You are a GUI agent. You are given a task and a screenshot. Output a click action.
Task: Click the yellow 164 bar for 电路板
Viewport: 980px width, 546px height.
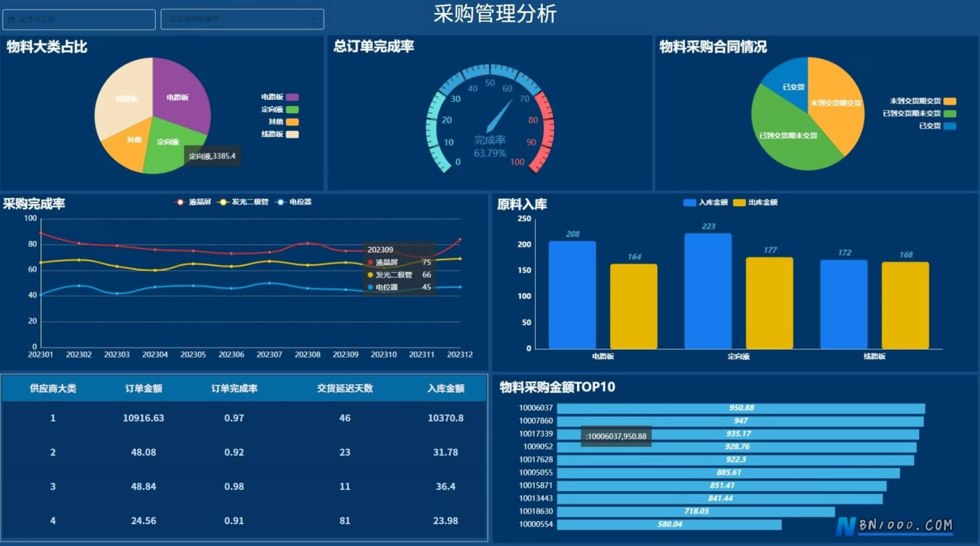(x=633, y=306)
